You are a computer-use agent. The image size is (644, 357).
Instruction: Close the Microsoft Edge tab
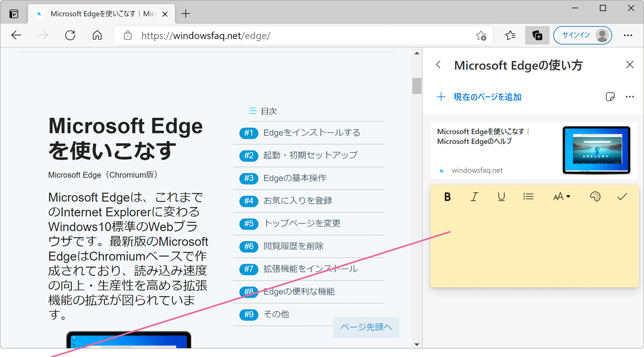[165, 14]
